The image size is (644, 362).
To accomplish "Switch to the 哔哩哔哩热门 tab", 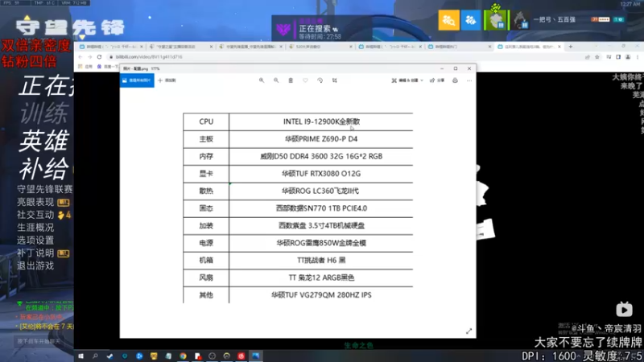I will 459,47.
